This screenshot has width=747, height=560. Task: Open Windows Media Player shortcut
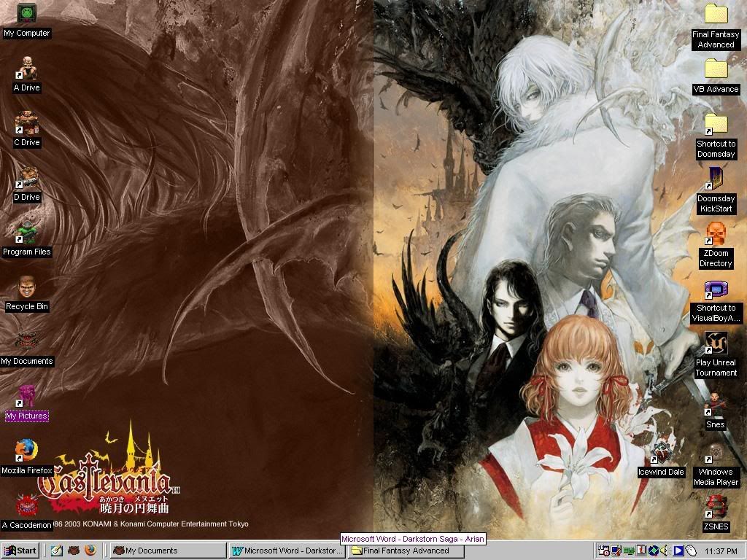point(716,465)
